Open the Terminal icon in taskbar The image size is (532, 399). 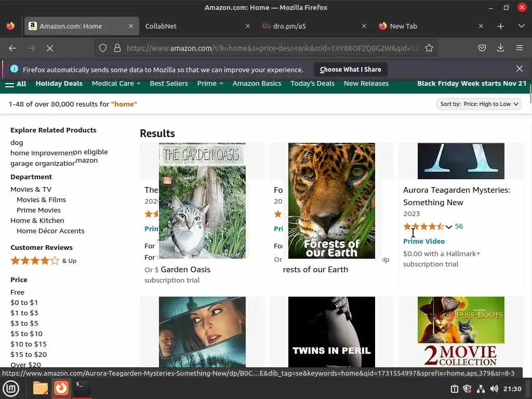[x=82, y=388]
